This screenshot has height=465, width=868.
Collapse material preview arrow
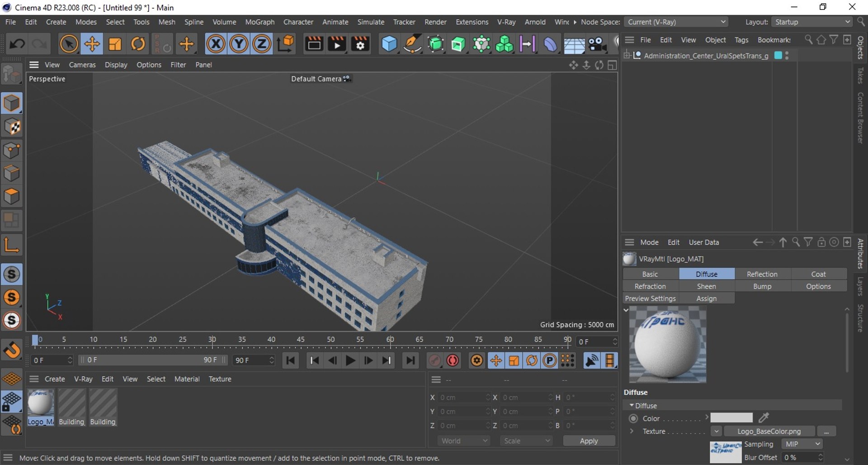(x=626, y=310)
